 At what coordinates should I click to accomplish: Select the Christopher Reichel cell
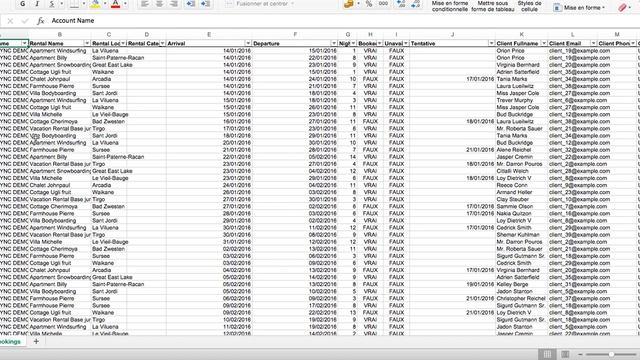tap(522, 299)
